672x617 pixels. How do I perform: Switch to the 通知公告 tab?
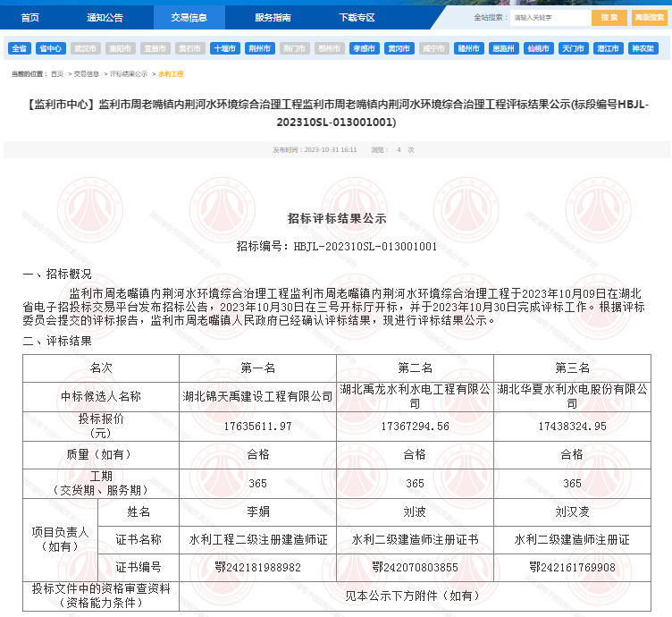(105, 17)
